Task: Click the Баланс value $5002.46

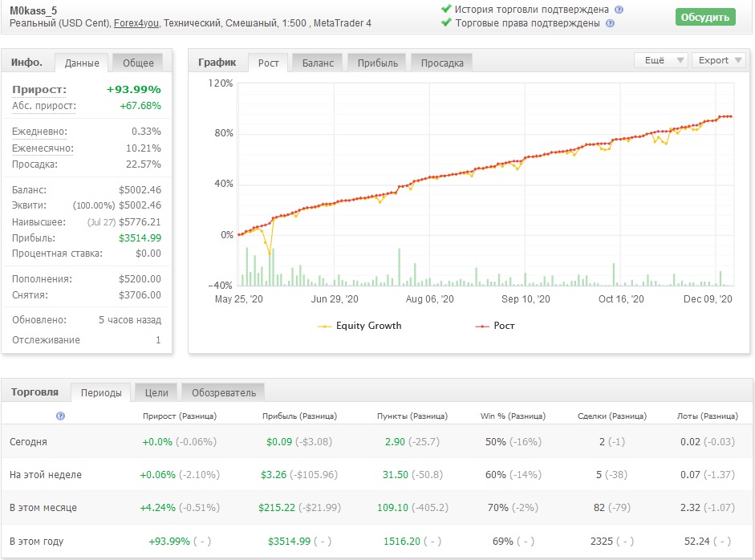Action: tap(140, 189)
